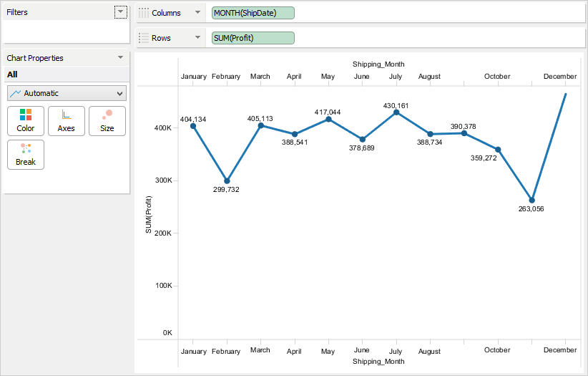Select the All marks tab
588x376 pixels.
pos(12,74)
